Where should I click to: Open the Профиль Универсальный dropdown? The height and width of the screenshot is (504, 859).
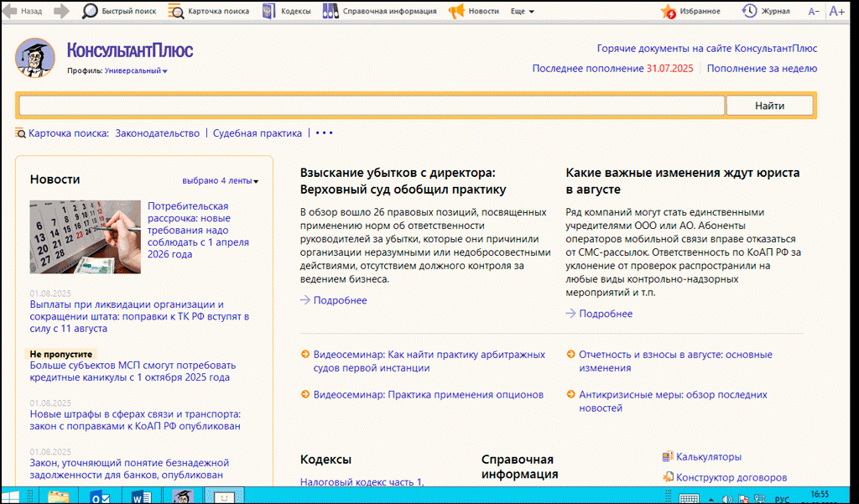tap(136, 70)
